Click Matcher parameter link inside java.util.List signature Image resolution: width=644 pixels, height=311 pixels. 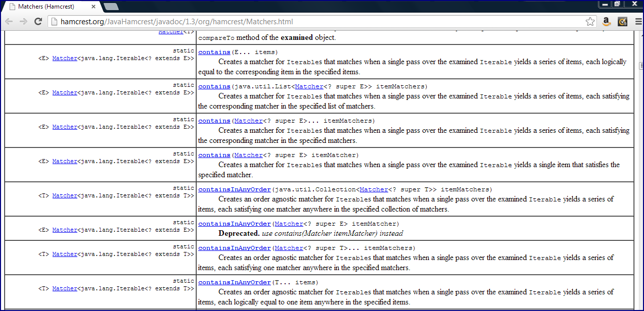pyautogui.click(x=309, y=86)
